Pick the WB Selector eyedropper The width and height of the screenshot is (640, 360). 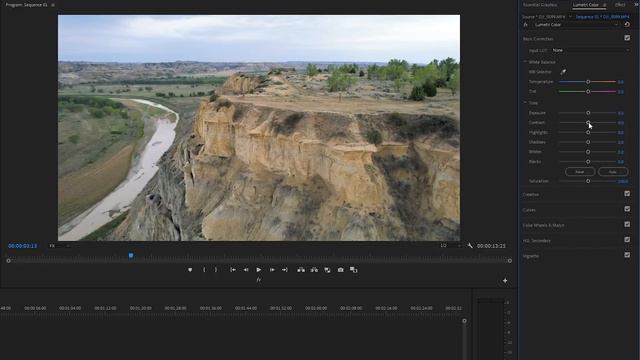click(x=563, y=72)
